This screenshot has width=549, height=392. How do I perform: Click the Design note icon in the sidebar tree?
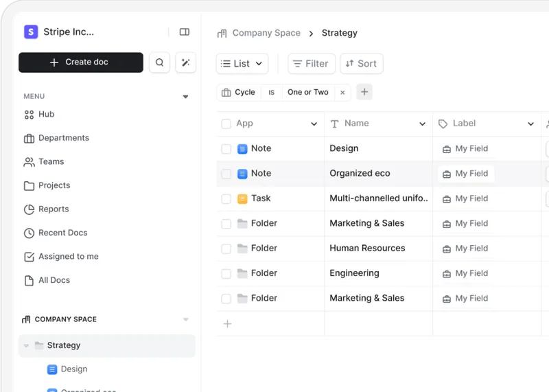52,369
